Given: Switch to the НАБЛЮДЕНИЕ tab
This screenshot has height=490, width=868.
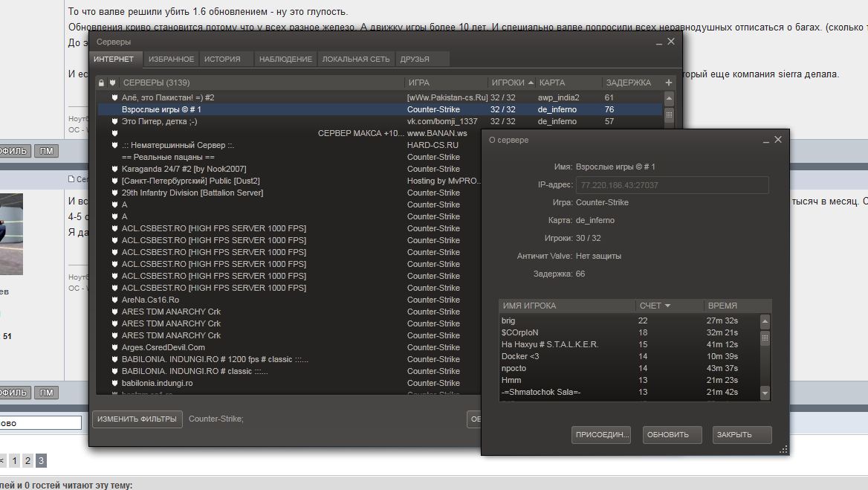Looking at the screenshot, I should (x=285, y=59).
